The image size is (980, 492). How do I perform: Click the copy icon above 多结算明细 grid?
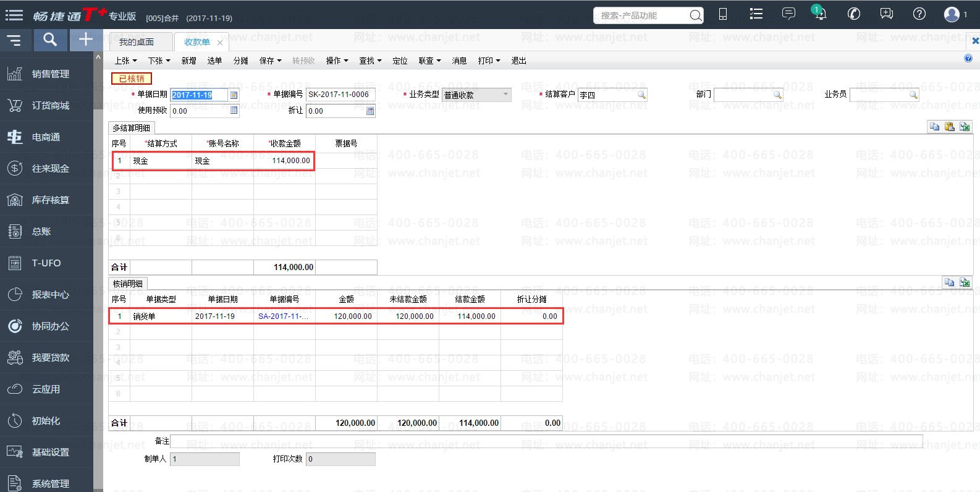click(x=934, y=127)
